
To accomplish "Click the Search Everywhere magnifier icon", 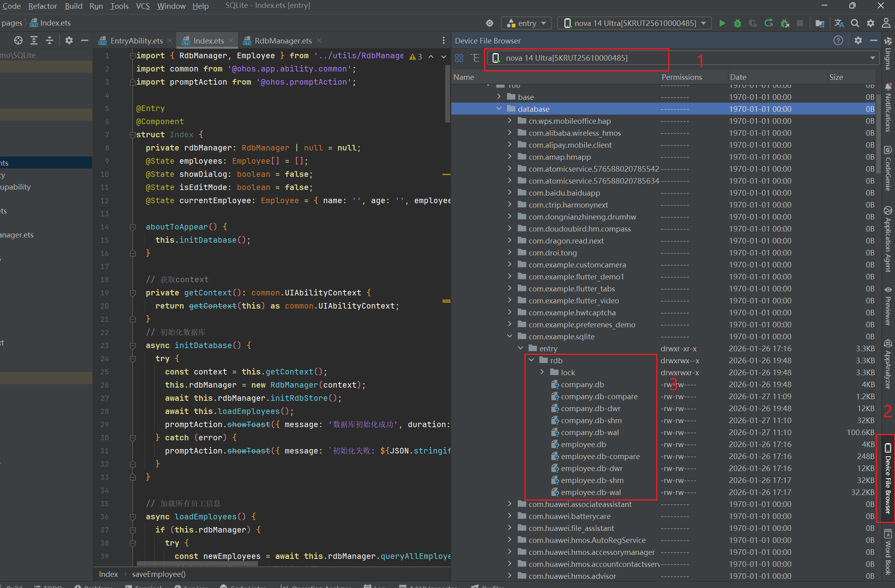I will coord(855,23).
